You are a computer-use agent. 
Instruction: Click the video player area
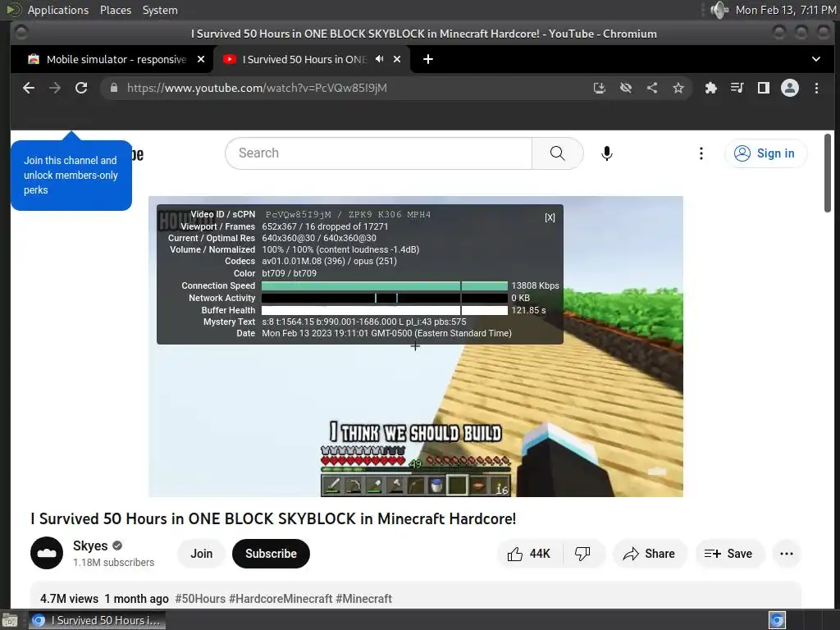point(416,347)
